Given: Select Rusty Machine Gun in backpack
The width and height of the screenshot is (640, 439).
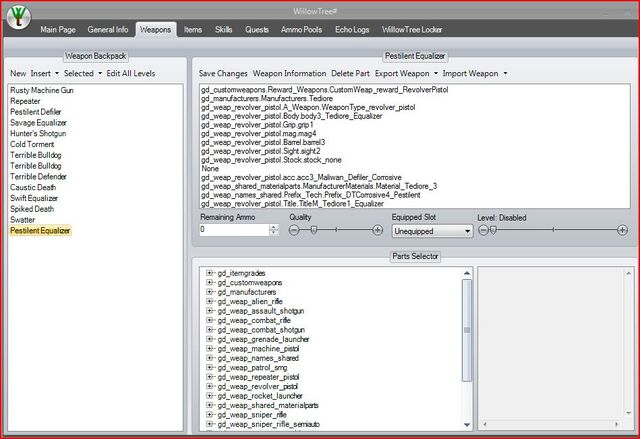Looking at the screenshot, I should click(x=42, y=90).
